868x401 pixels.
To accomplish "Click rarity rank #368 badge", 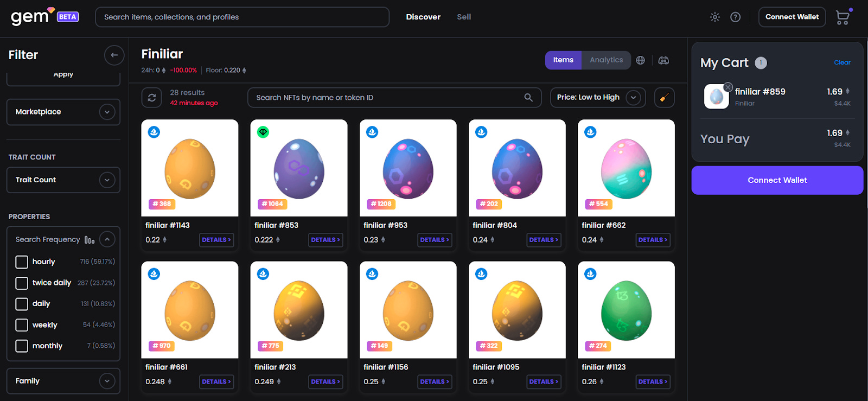I will click(x=162, y=204).
